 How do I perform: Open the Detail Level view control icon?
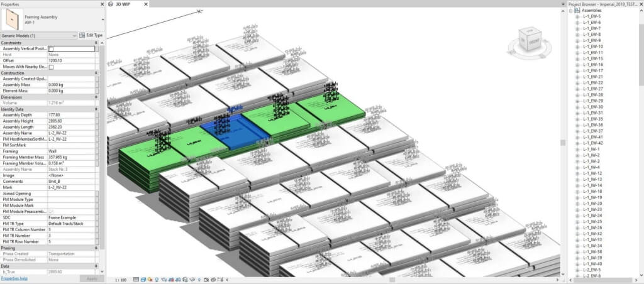tap(136, 280)
